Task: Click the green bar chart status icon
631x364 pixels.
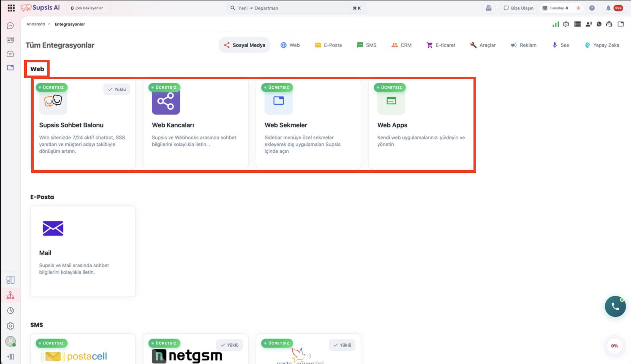Action: click(x=555, y=24)
